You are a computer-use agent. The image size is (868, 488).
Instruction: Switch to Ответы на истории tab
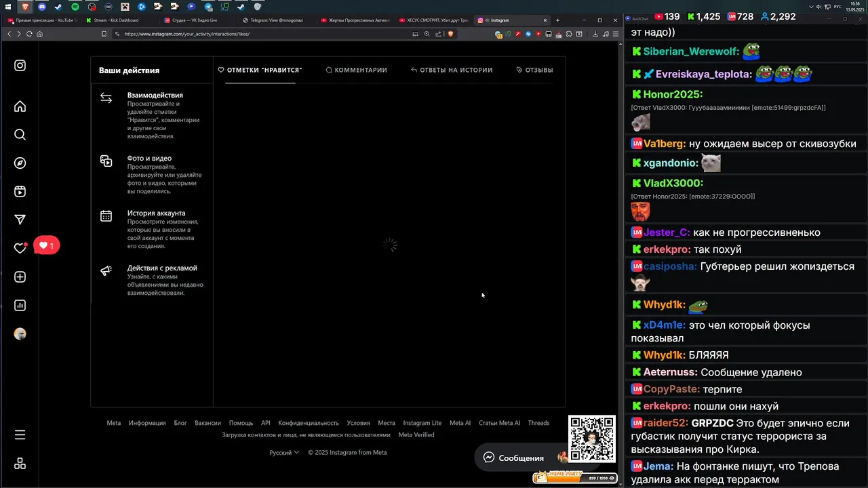(452, 70)
